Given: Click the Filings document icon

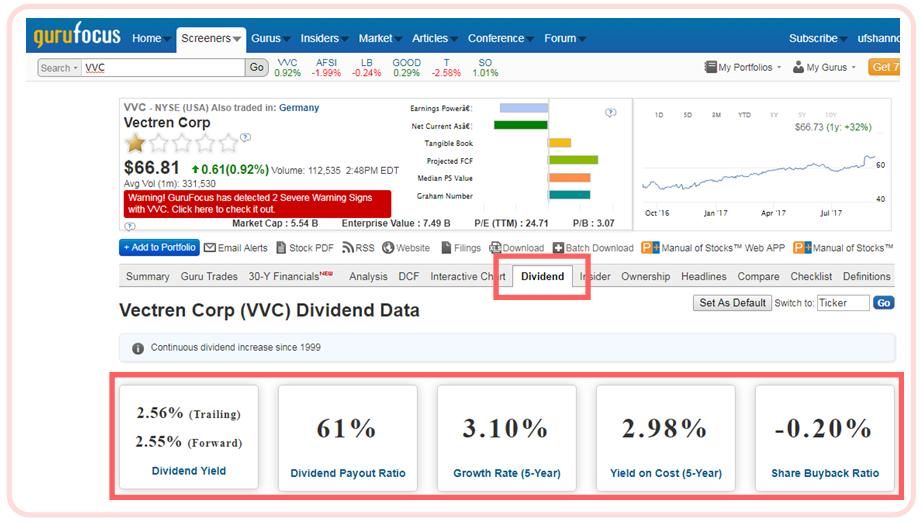Looking at the screenshot, I should (446, 248).
